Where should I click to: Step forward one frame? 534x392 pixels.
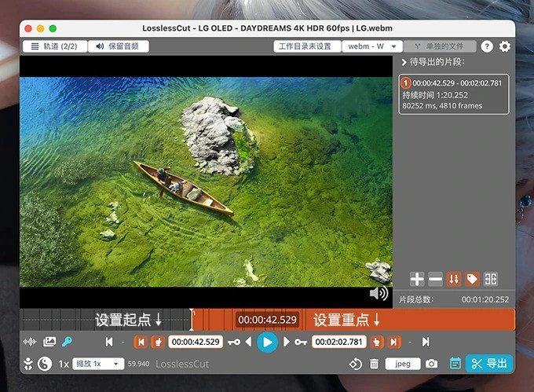tap(287, 342)
